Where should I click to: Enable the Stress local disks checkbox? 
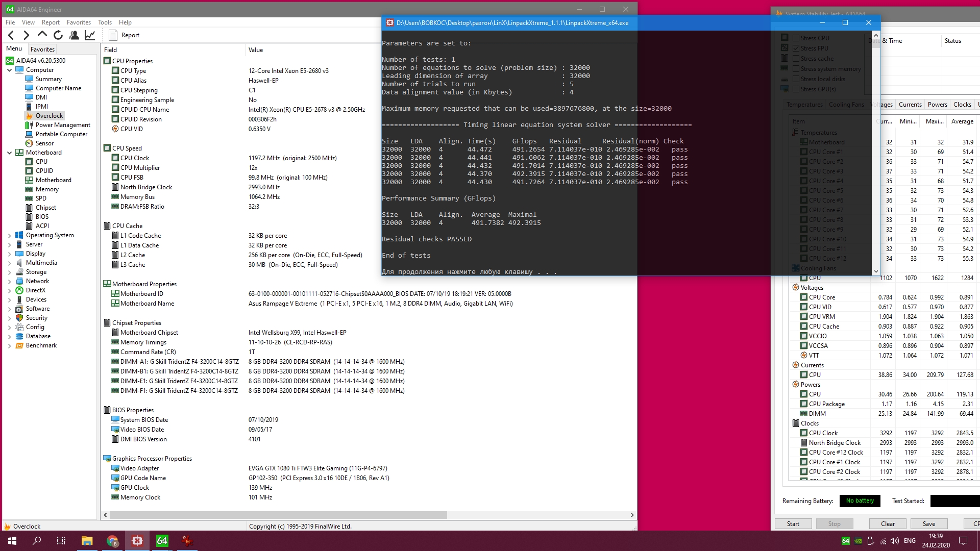795,79
